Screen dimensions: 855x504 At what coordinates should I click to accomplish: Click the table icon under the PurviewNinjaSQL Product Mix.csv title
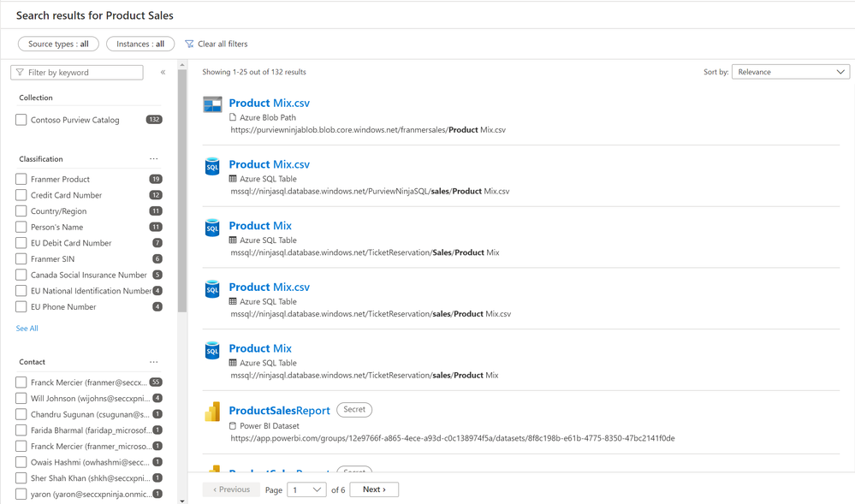pos(233,179)
